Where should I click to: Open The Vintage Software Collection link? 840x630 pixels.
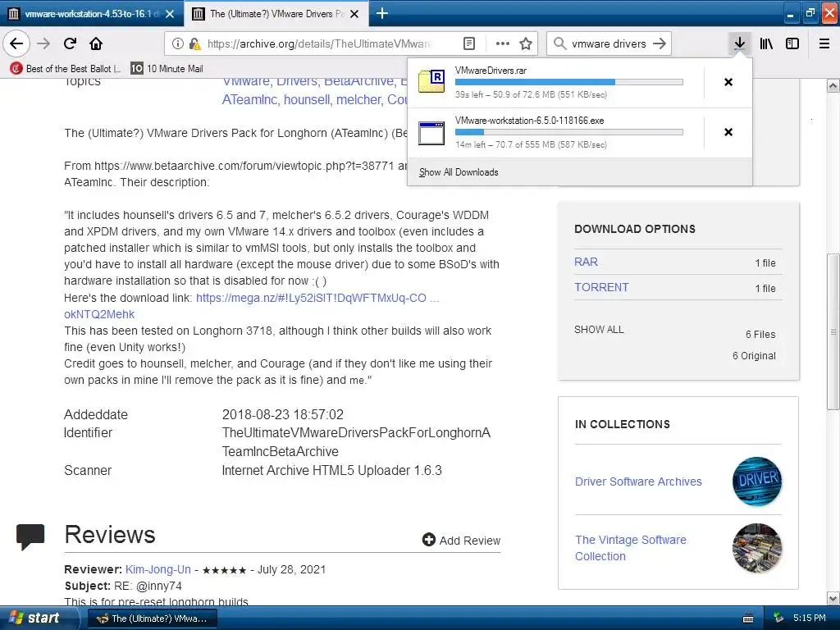point(631,548)
